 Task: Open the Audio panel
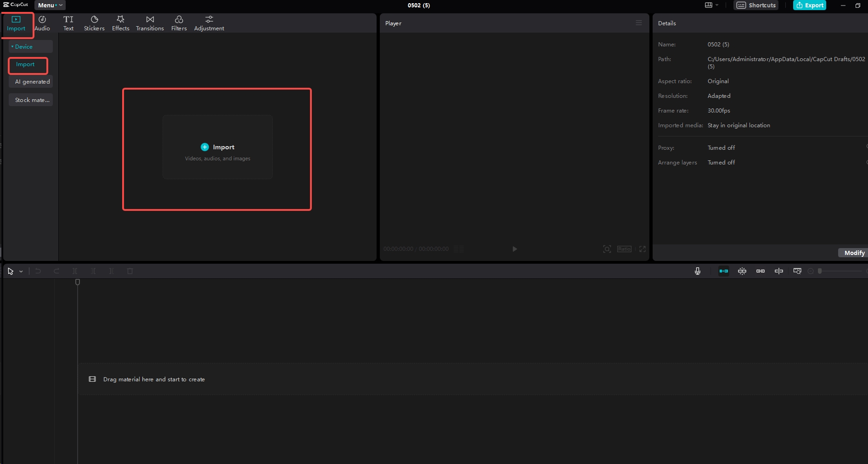coord(43,23)
